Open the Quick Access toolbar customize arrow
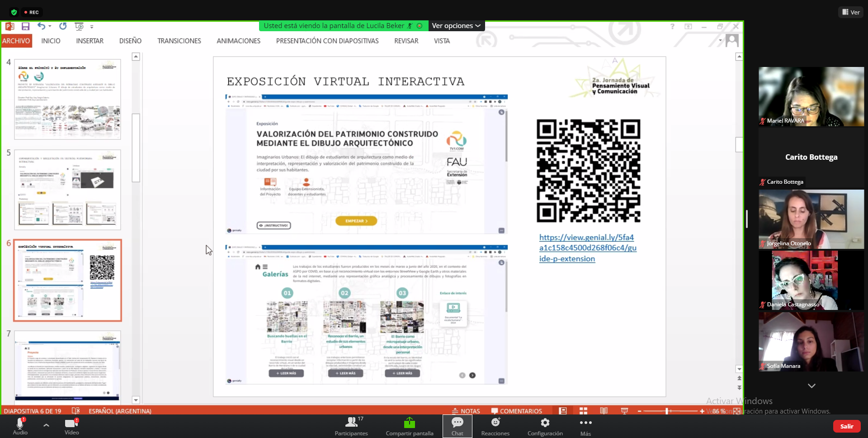 (92, 27)
